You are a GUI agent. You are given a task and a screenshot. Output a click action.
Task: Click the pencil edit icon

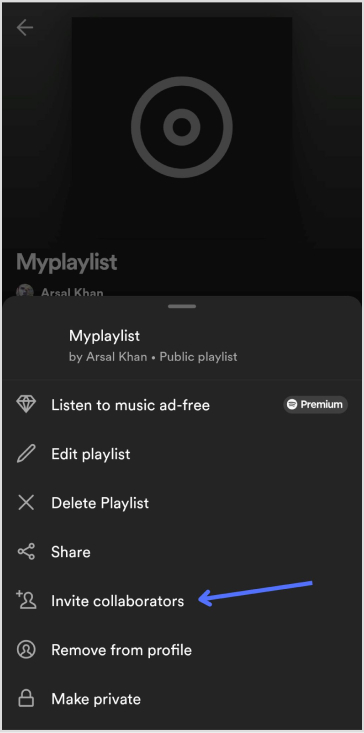26,454
